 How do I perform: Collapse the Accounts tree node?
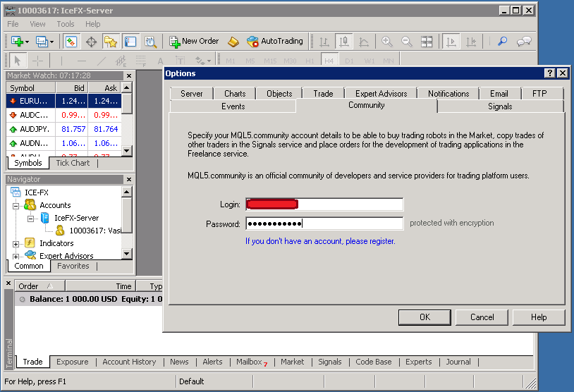(16, 206)
